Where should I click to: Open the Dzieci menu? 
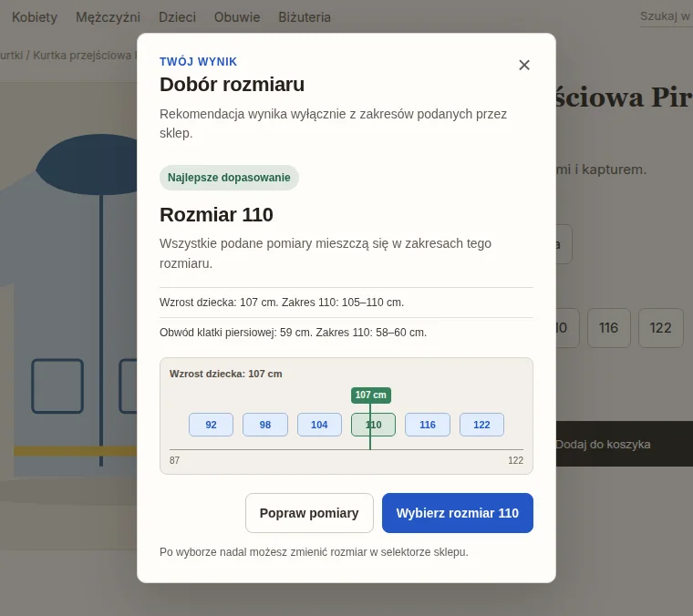[177, 17]
